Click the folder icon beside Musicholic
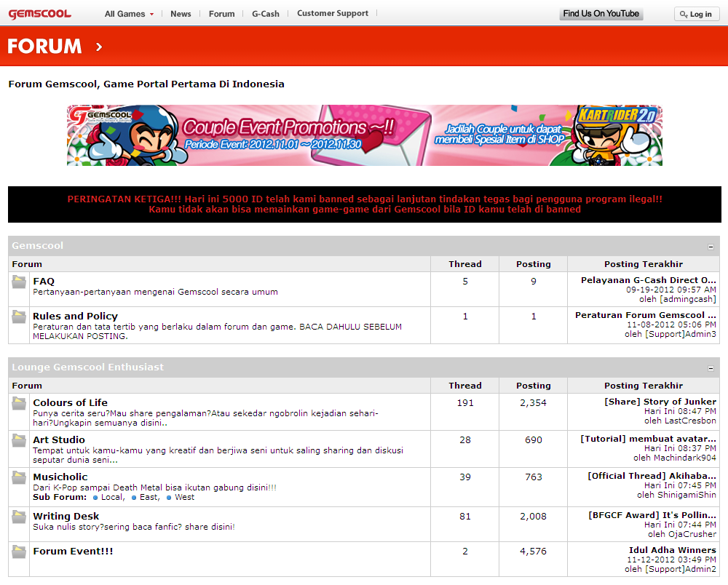Screen dimensions: 728x585 pos(19,477)
